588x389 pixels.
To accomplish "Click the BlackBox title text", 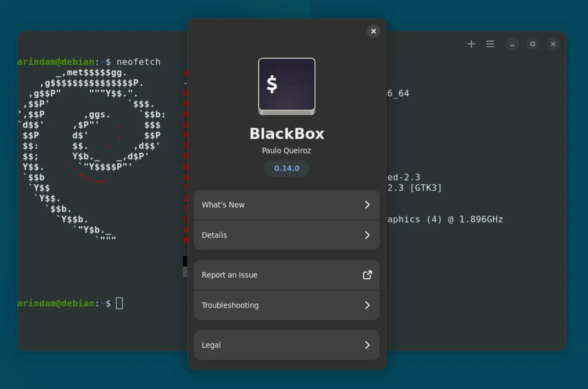I will pos(287,134).
